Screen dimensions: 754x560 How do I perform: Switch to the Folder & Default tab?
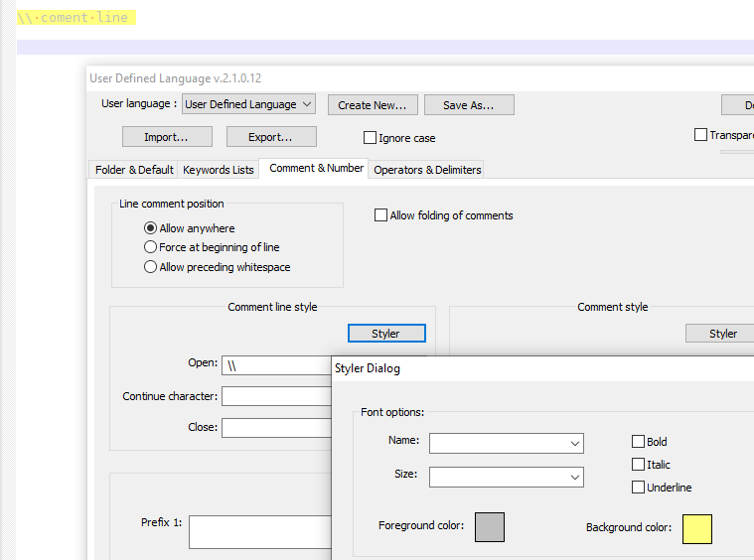point(134,170)
